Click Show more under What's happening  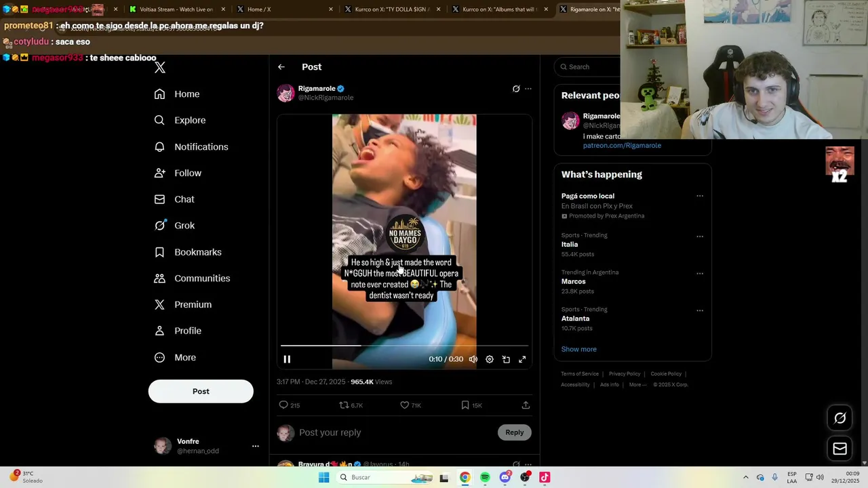[x=578, y=349]
